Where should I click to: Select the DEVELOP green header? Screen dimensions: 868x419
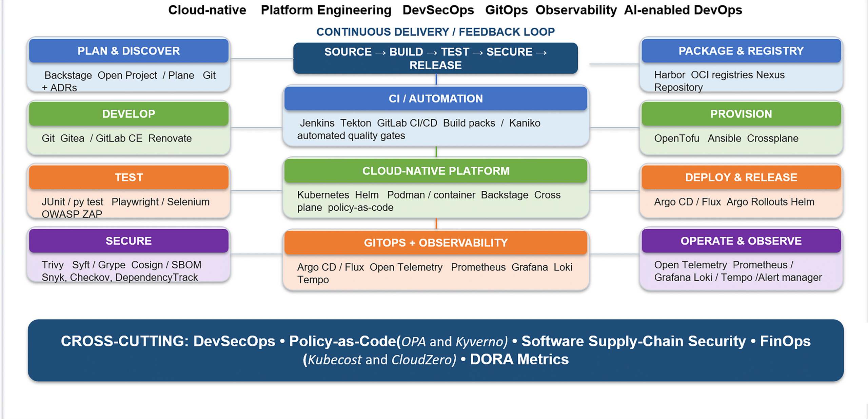(129, 114)
